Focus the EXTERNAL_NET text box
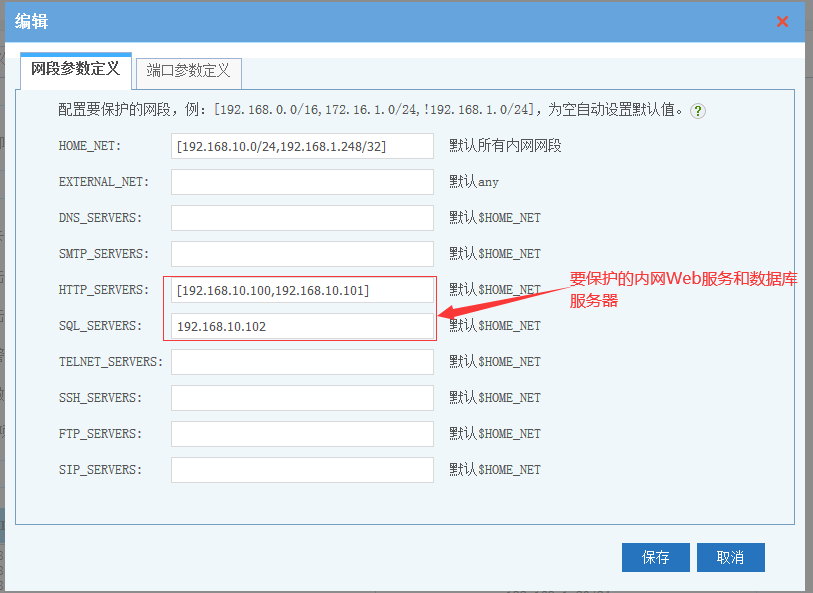813x593 pixels. point(302,182)
